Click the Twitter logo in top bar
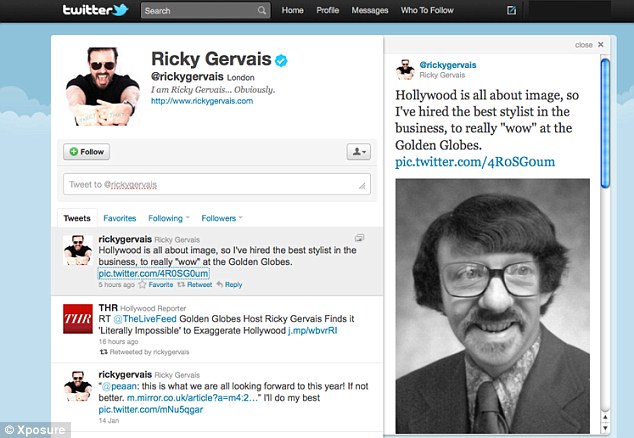Viewport: 634px width, 438px height. [x=95, y=10]
